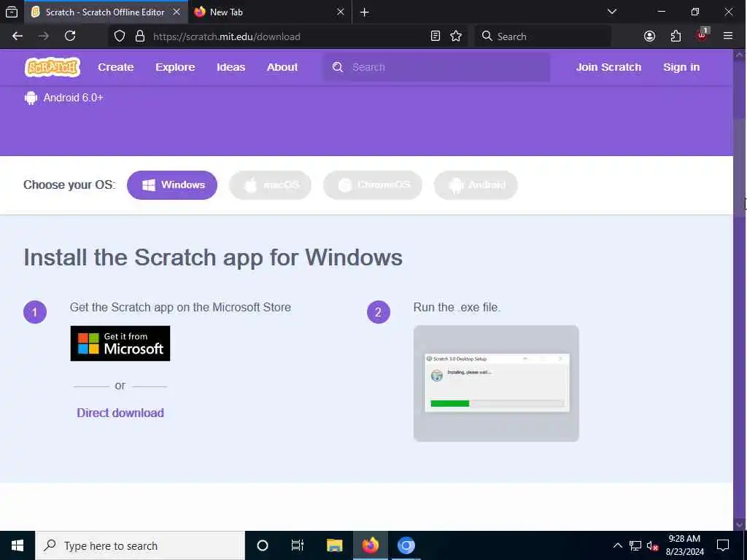The height and width of the screenshot is (560, 747).
Task: Open the taskbar clock and date
Action: click(684, 545)
